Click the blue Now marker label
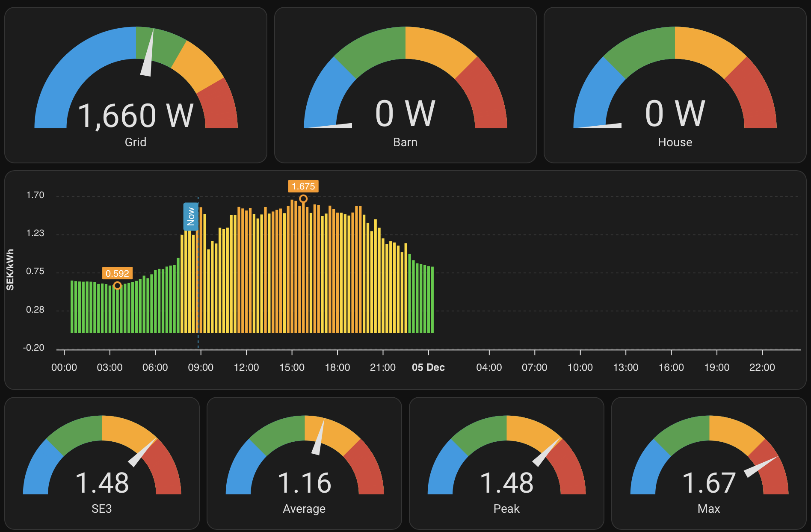 [191, 216]
